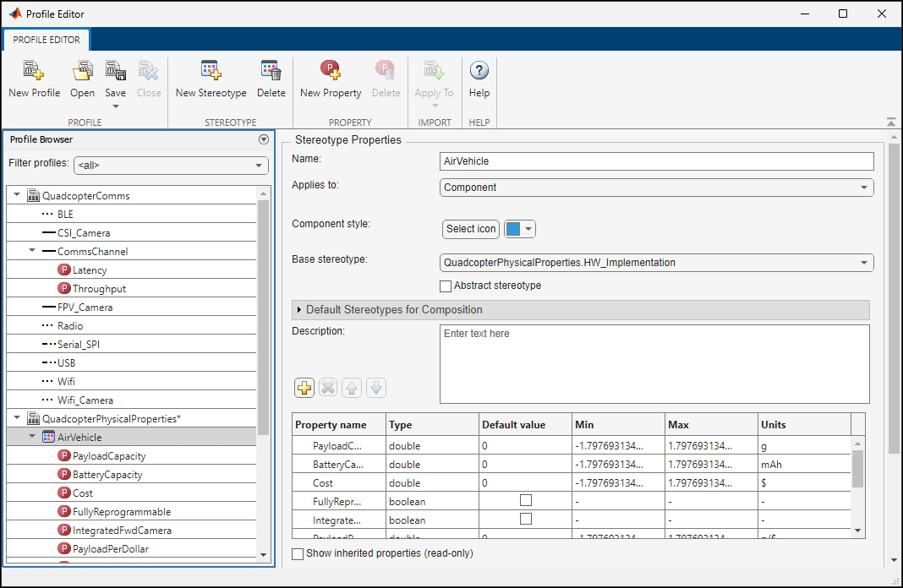Toggle the FullyRepr default value checkbox
The width and height of the screenshot is (903, 588).
[526, 499]
